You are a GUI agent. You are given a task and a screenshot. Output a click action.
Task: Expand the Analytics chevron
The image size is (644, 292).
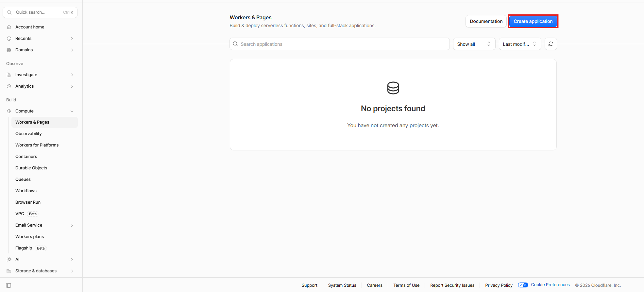click(x=72, y=86)
